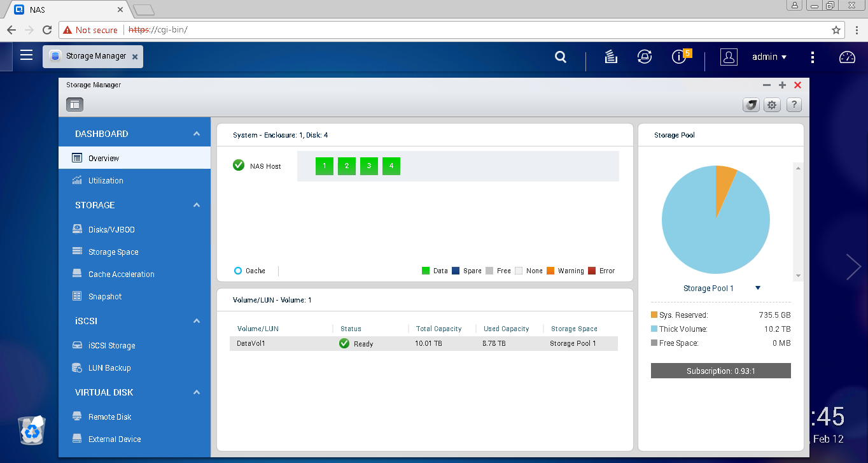
Task: Open the Storage Pool 1 dropdown arrow
Action: [x=758, y=288]
